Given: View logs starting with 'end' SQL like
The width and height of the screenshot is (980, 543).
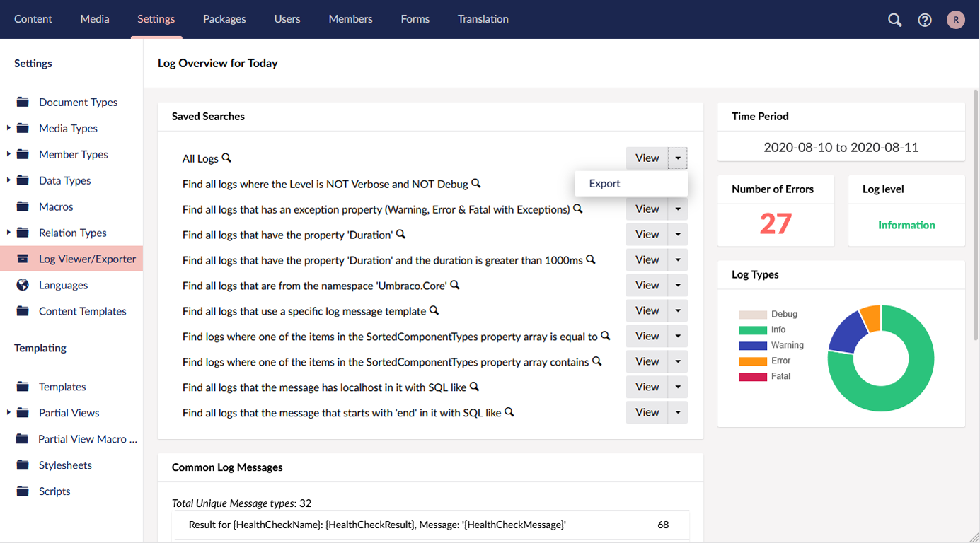Looking at the screenshot, I should pyautogui.click(x=647, y=412).
